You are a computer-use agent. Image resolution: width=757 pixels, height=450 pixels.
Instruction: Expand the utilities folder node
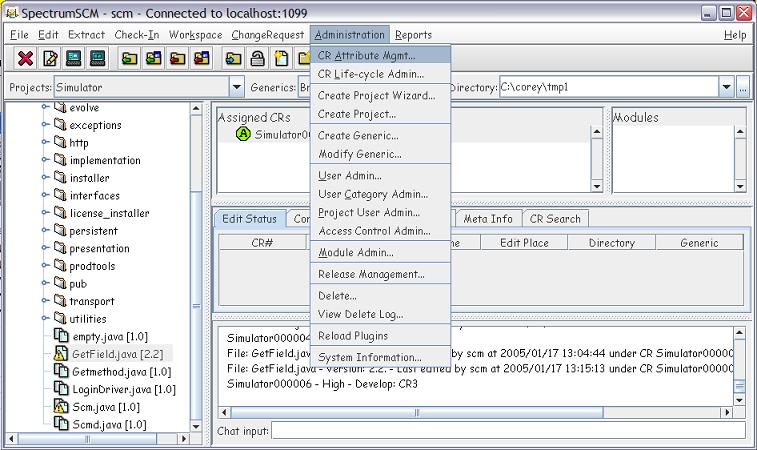(x=45, y=318)
